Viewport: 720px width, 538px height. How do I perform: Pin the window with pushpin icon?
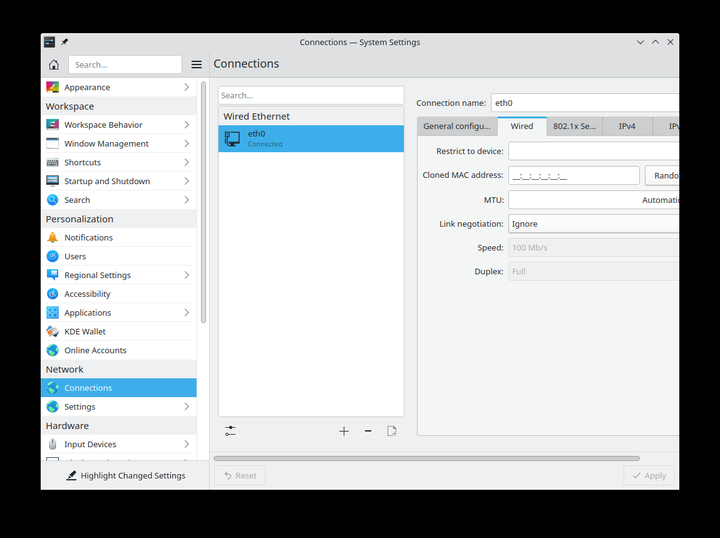point(65,42)
